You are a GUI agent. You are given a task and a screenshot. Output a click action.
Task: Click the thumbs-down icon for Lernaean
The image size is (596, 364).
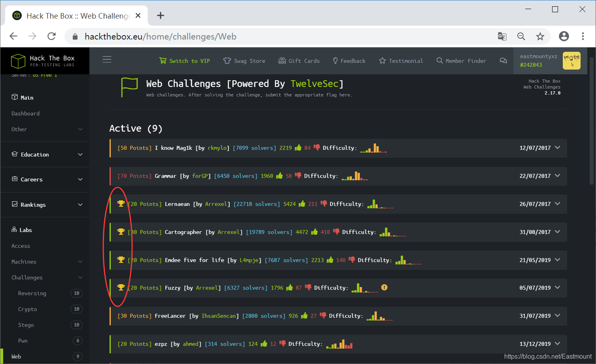324,204
